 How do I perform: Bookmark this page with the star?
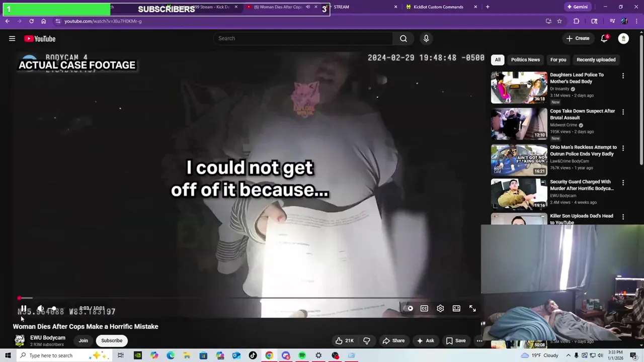tap(559, 21)
